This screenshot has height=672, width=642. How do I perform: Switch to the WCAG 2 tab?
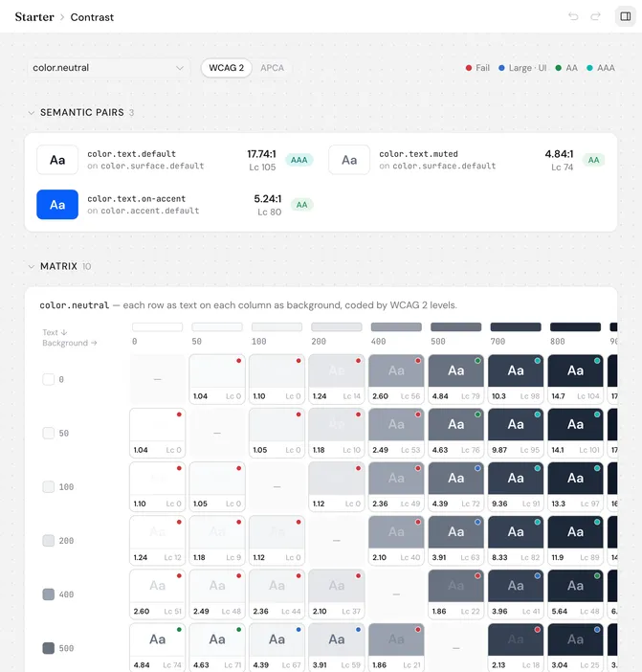click(226, 68)
